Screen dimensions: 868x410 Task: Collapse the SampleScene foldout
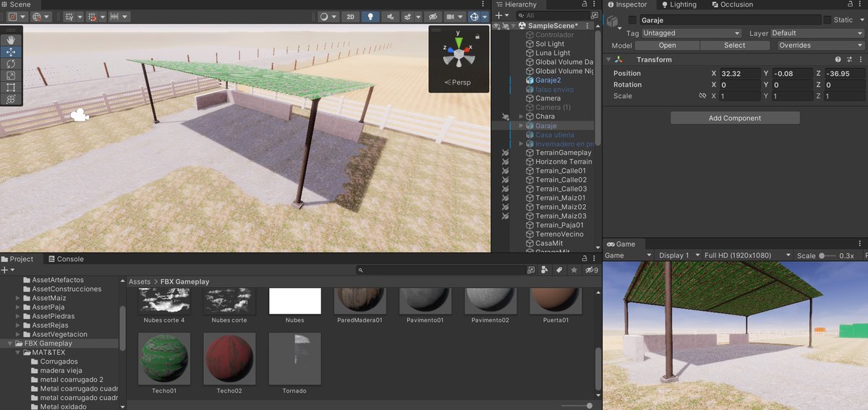pos(514,26)
